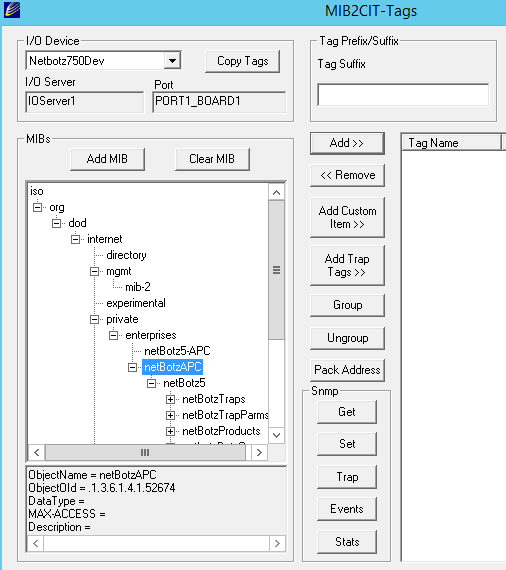The image size is (506, 570).
Task: Run an Snmp Get request
Action: (x=347, y=412)
